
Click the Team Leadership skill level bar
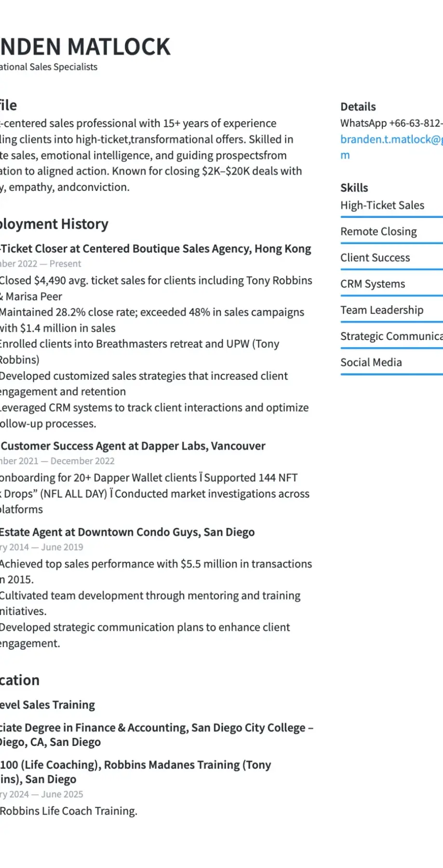coord(391,322)
